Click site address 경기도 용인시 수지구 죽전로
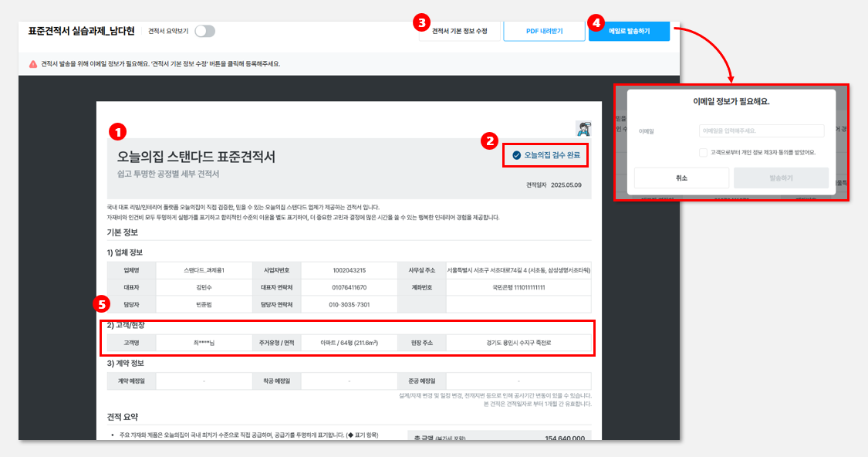The width and height of the screenshot is (868, 457). coord(518,343)
